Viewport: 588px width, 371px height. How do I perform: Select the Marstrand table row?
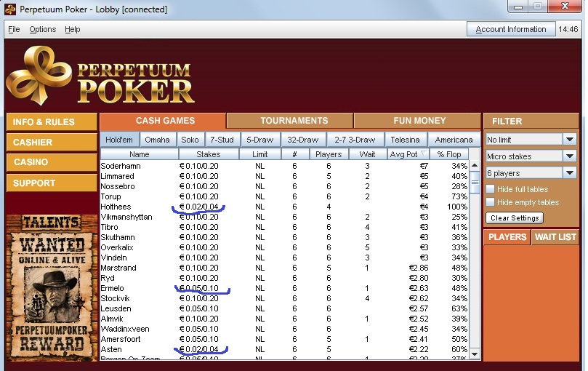(284, 268)
